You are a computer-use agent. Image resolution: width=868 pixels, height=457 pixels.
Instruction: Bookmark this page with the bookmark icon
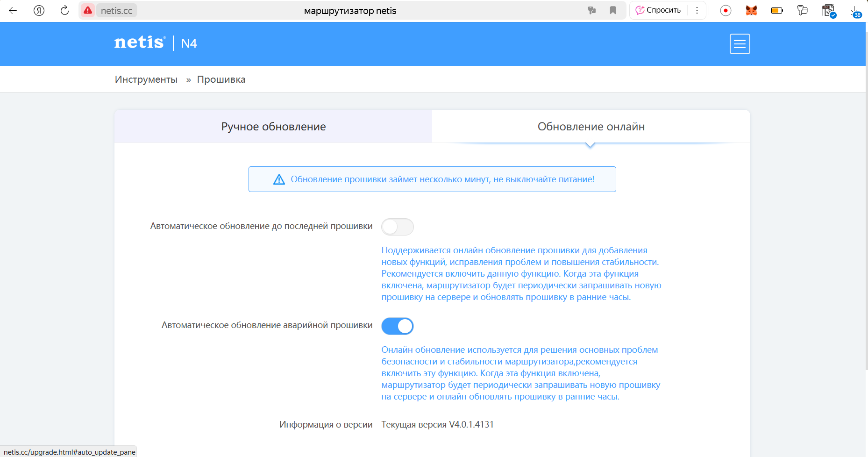tap(613, 10)
